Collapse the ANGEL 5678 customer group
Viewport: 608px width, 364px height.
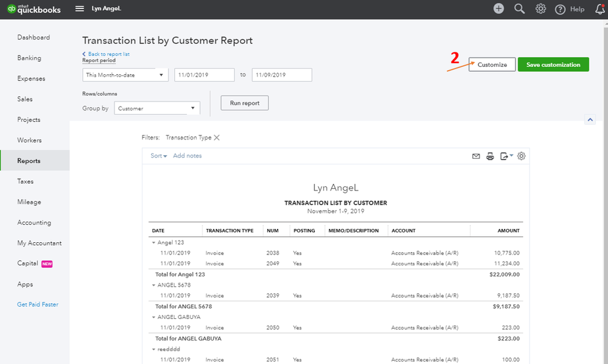pyautogui.click(x=153, y=285)
